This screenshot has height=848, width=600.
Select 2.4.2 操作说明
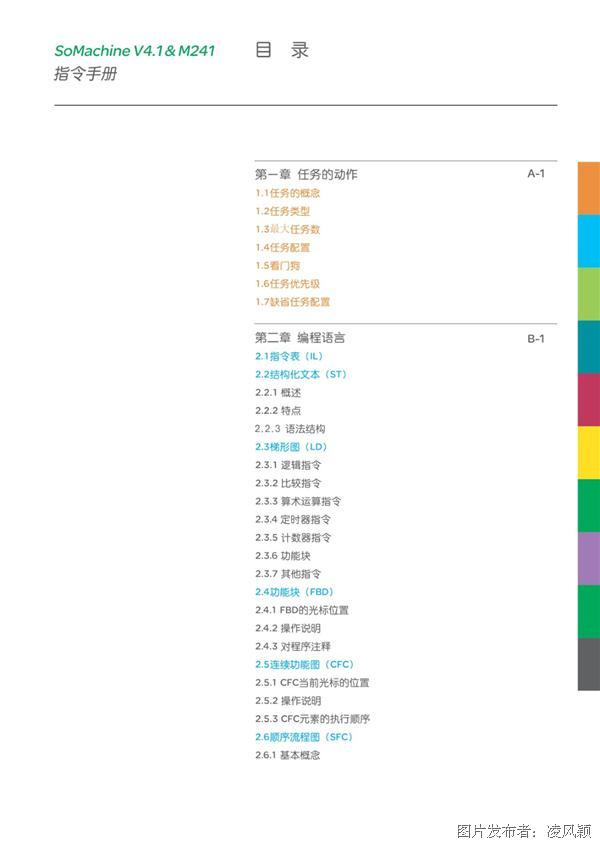(288, 628)
